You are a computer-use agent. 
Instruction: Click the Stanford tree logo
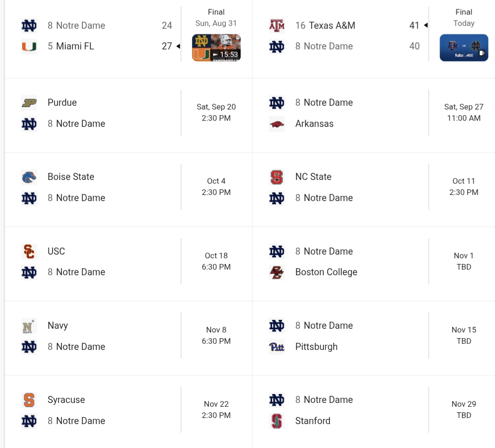coord(277,421)
